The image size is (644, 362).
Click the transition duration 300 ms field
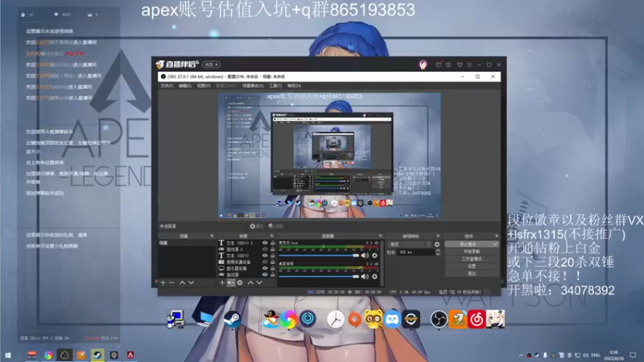tap(416, 253)
